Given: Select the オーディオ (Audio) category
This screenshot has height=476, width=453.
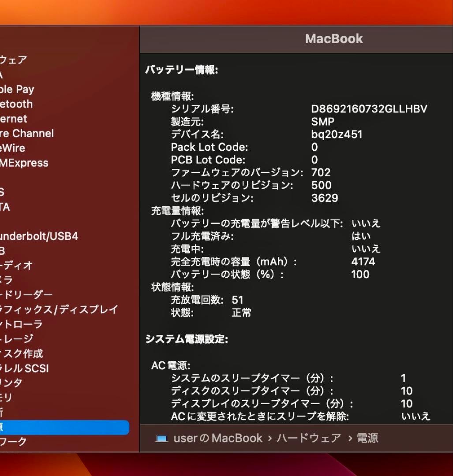Looking at the screenshot, I should [x=15, y=266].
